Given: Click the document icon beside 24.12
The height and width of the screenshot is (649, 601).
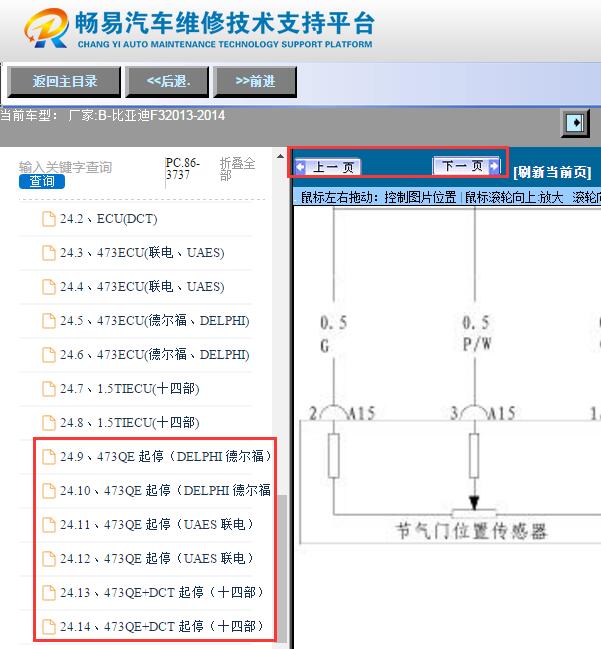Looking at the screenshot, I should [49, 558].
